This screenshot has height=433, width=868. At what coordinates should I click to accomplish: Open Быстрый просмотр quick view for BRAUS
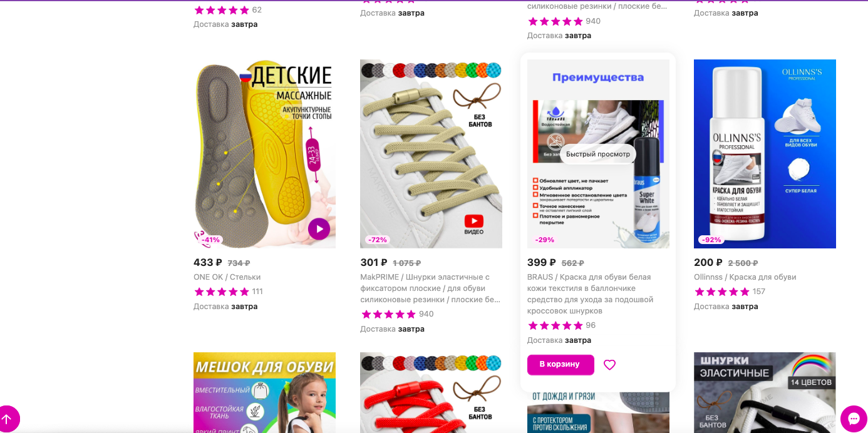tap(598, 154)
